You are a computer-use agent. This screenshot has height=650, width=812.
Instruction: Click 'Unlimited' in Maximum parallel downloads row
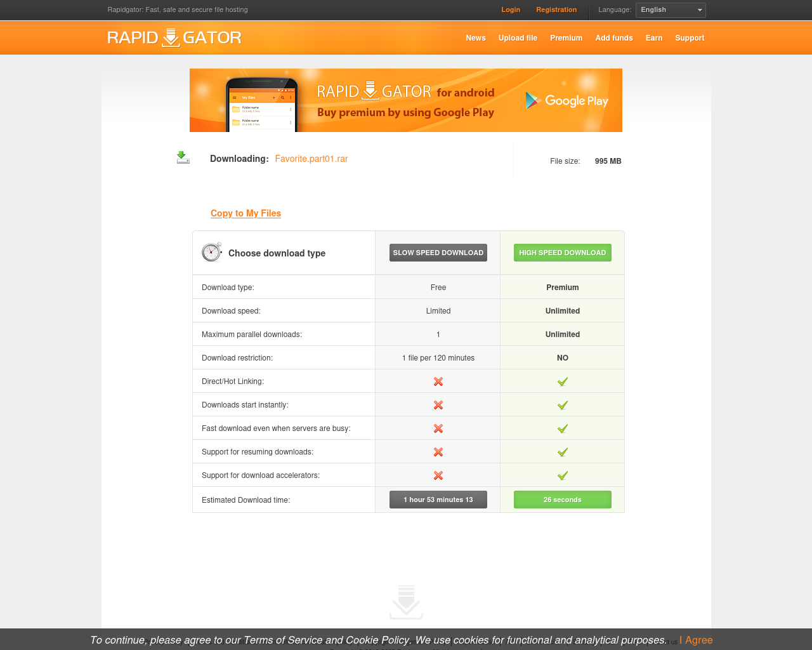click(563, 335)
